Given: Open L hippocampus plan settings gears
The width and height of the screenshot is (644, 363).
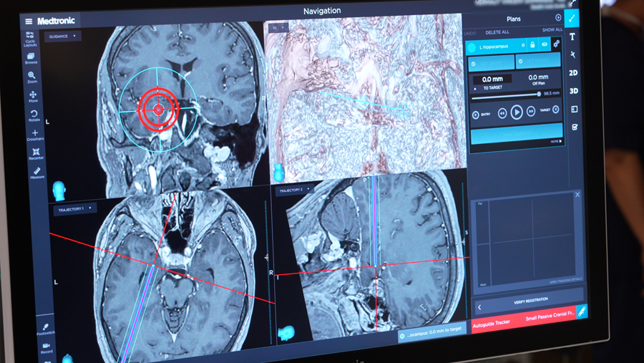Looking at the screenshot, I should [x=557, y=44].
